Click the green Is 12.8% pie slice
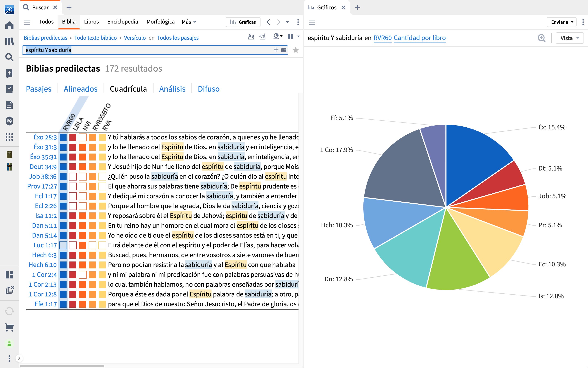The width and height of the screenshot is (588, 368). click(x=454, y=258)
